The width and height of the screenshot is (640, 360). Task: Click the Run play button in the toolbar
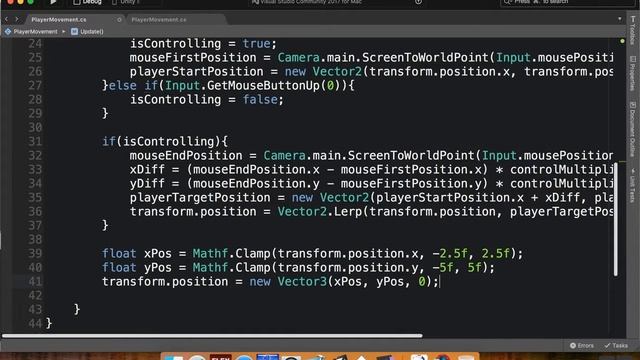pyautogui.click(x=53, y=2)
